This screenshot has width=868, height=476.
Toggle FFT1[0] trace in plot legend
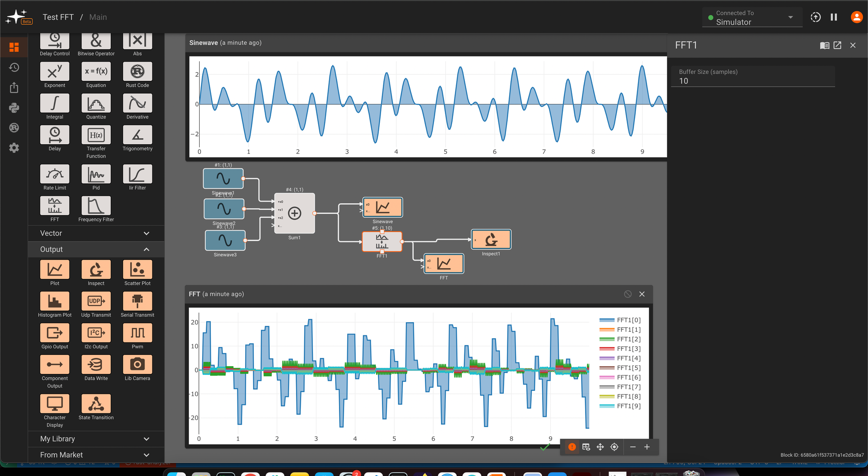pos(628,320)
